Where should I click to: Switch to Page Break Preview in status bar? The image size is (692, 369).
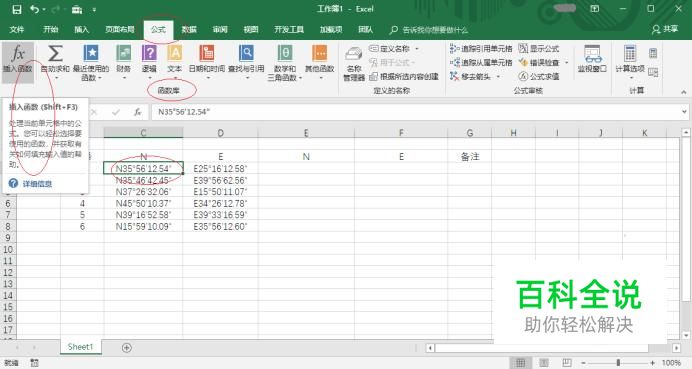pyautogui.click(x=567, y=363)
